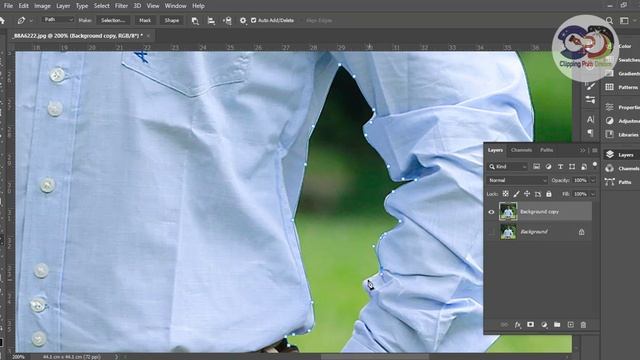Select the Background copy layer thumbnail
This screenshot has width=640, height=360.
(x=508, y=211)
